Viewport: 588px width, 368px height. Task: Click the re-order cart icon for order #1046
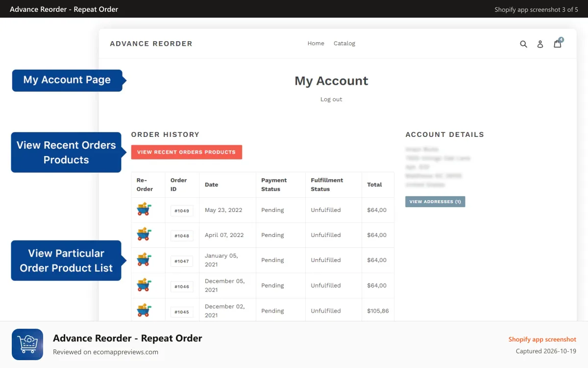[144, 285]
